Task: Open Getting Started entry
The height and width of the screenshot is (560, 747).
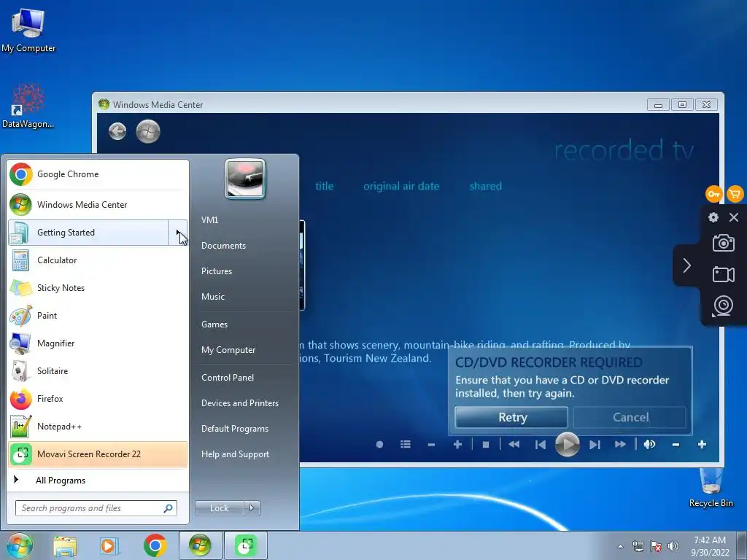Action: coord(88,233)
